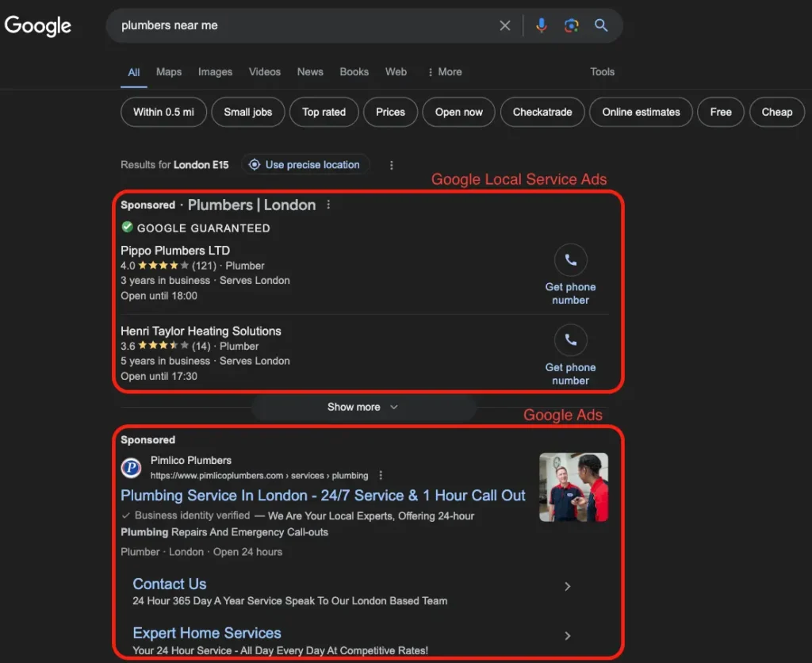Click the magnifying glass search button
This screenshot has height=663, width=812.
coord(601,25)
